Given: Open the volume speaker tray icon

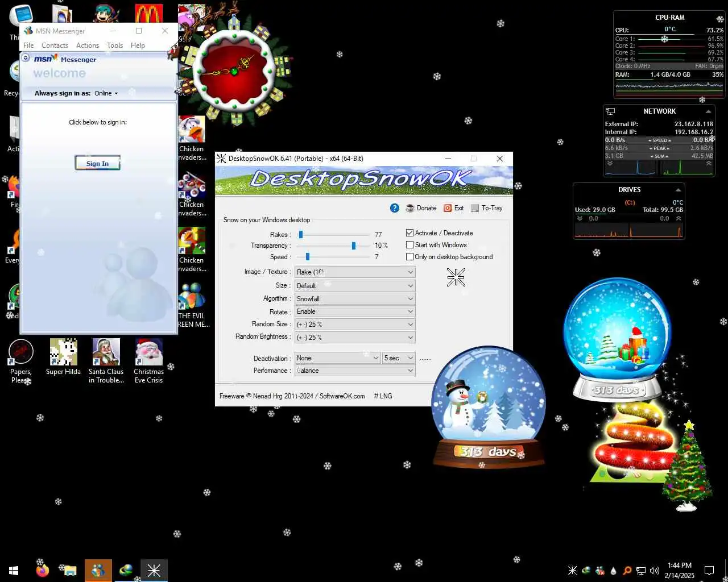Looking at the screenshot, I should (654, 570).
